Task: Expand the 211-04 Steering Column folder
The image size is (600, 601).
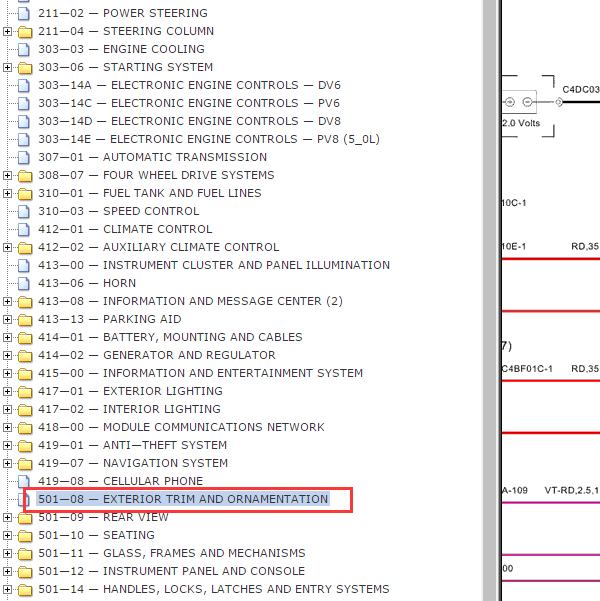Action: (x=7, y=31)
